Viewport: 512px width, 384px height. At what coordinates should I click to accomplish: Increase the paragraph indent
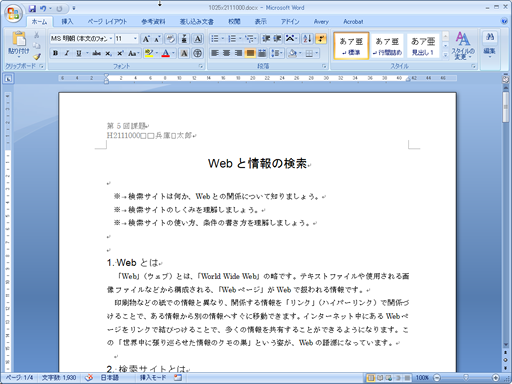pyautogui.click(x=277, y=39)
